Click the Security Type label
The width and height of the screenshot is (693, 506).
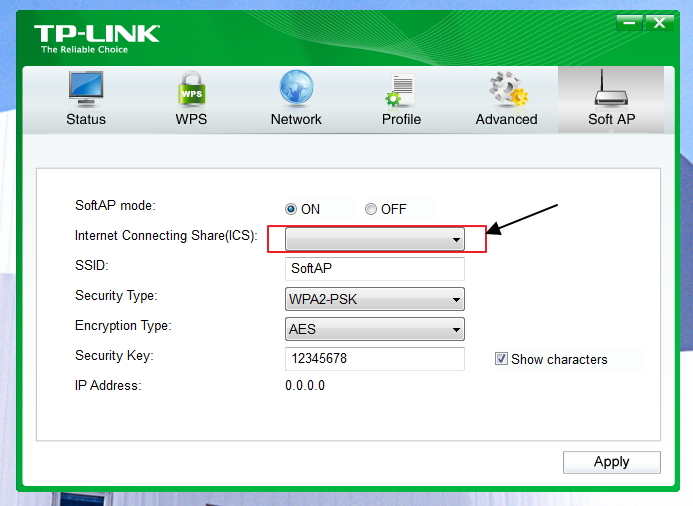[116, 296]
